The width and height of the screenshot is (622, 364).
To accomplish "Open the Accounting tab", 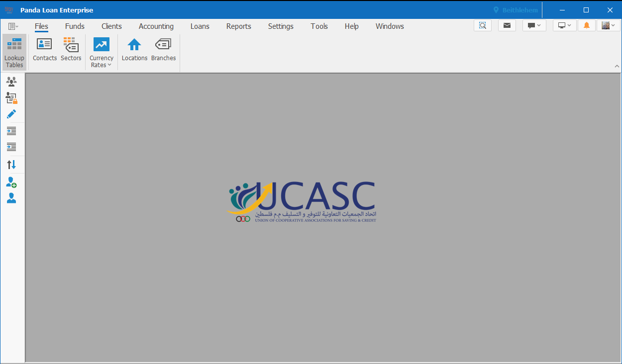I will (156, 26).
